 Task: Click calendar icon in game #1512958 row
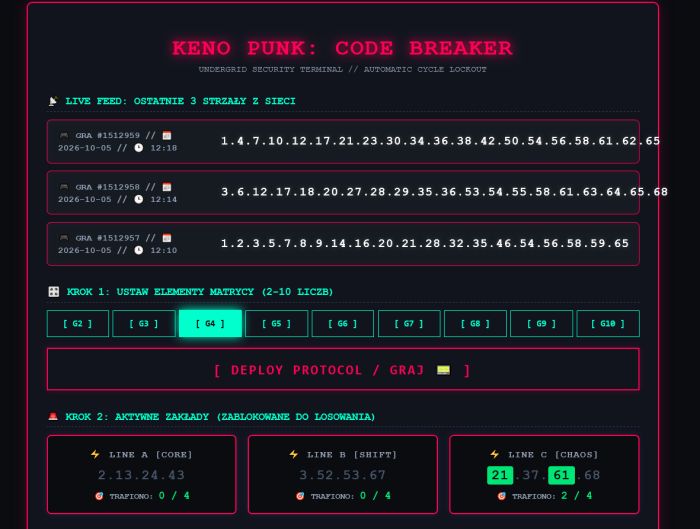point(167,187)
